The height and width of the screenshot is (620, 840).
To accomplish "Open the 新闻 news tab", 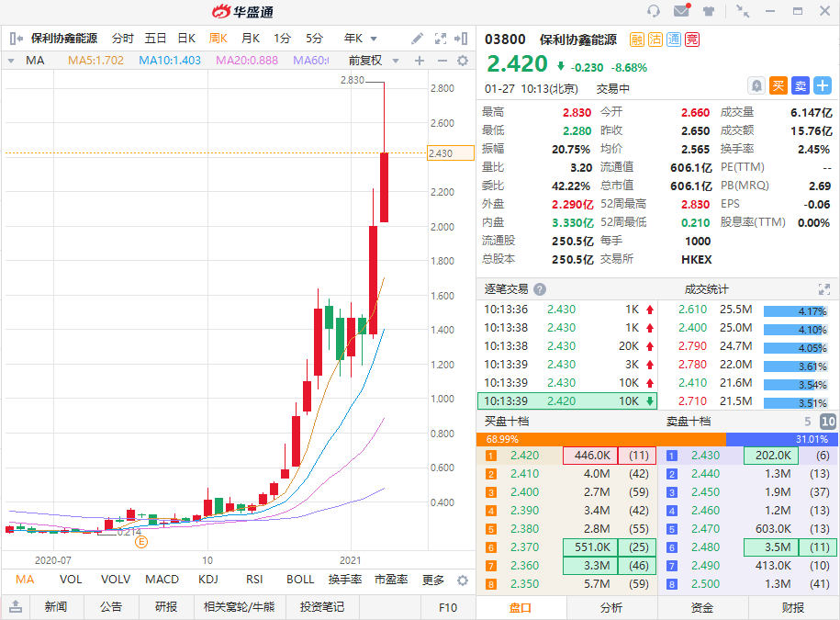I will point(56,606).
